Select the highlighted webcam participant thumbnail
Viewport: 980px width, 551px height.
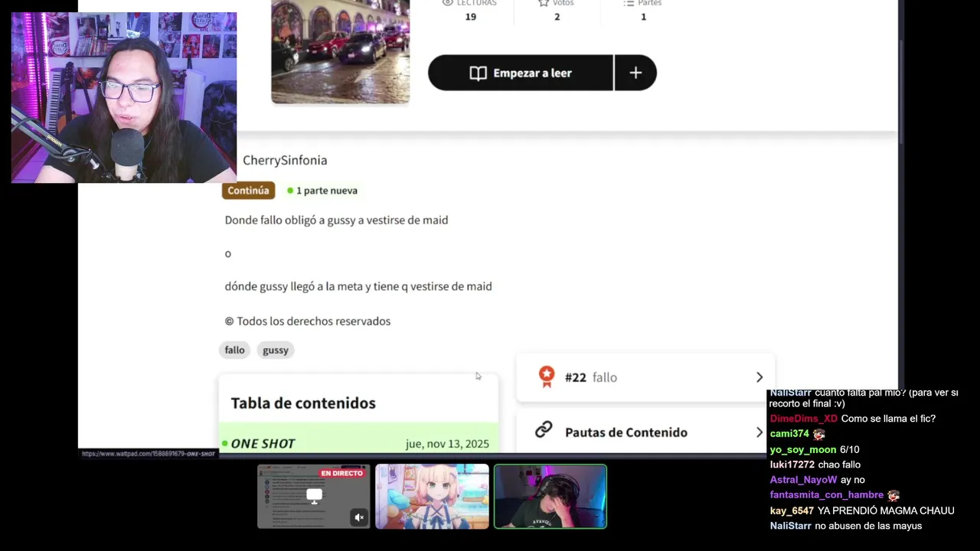pos(550,496)
